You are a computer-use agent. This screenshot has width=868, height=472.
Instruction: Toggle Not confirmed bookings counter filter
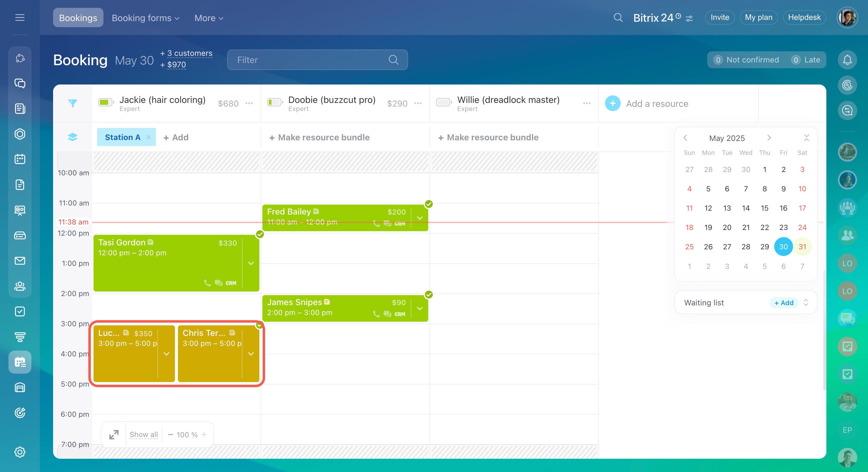click(x=746, y=60)
